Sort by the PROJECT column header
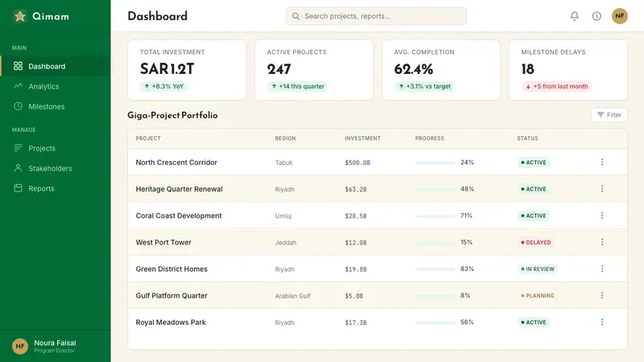This screenshot has width=644, height=362. tap(148, 138)
